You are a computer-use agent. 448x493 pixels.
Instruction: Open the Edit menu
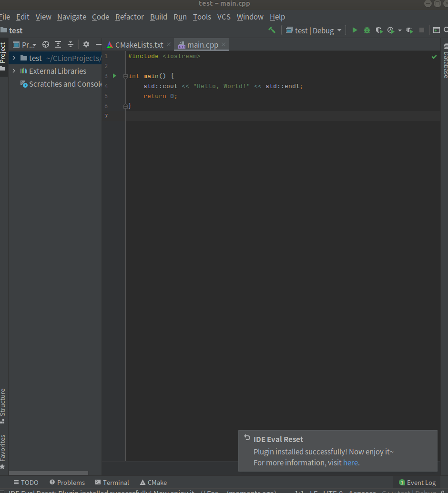pyautogui.click(x=23, y=17)
